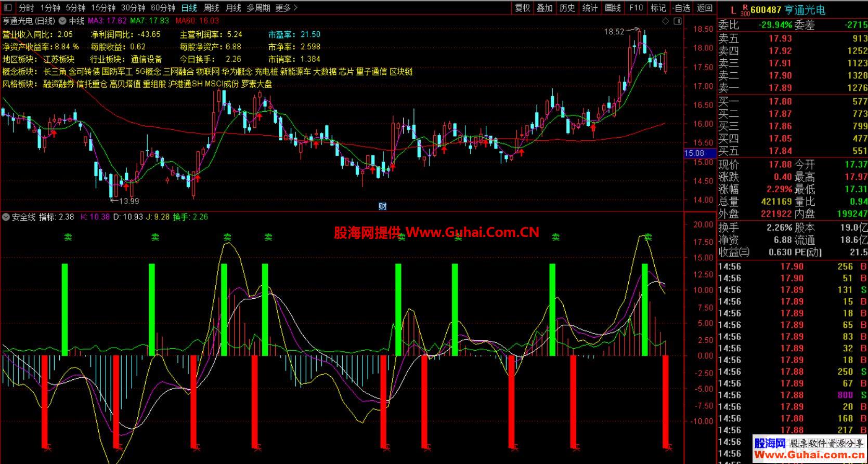
Task: Click the diamond marker icon above the chart
Action: point(665,21)
